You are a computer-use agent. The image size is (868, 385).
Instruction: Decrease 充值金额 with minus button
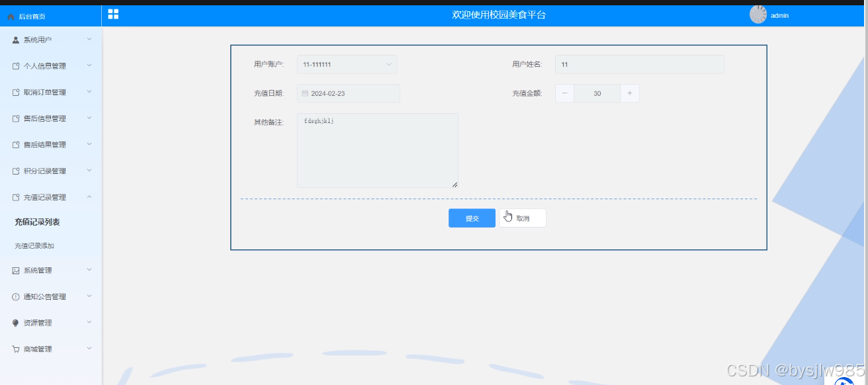tap(564, 94)
